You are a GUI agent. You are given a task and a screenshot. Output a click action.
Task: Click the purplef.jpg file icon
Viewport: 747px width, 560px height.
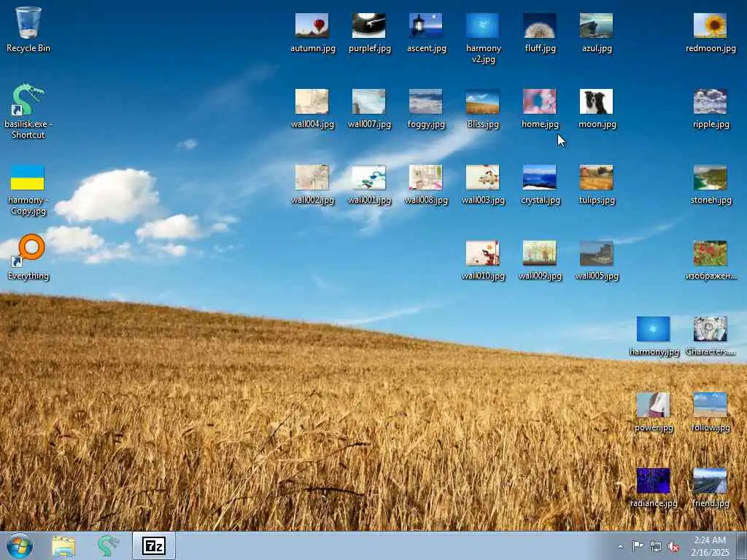pos(369,32)
